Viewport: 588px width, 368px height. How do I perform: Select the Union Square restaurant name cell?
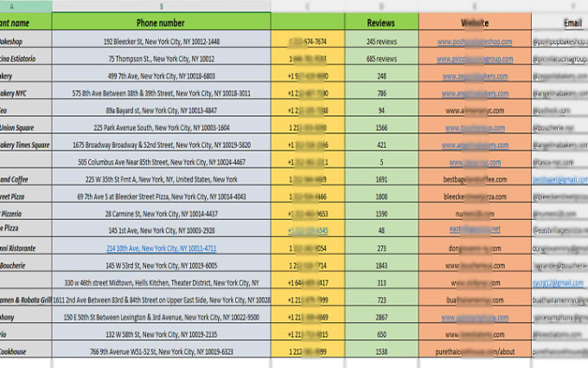click(x=25, y=127)
